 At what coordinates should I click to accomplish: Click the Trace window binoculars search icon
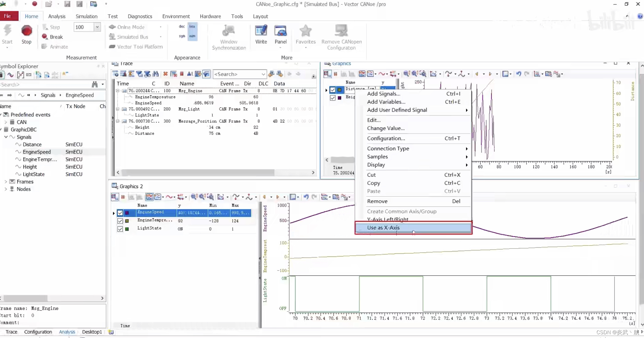(x=155, y=74)
